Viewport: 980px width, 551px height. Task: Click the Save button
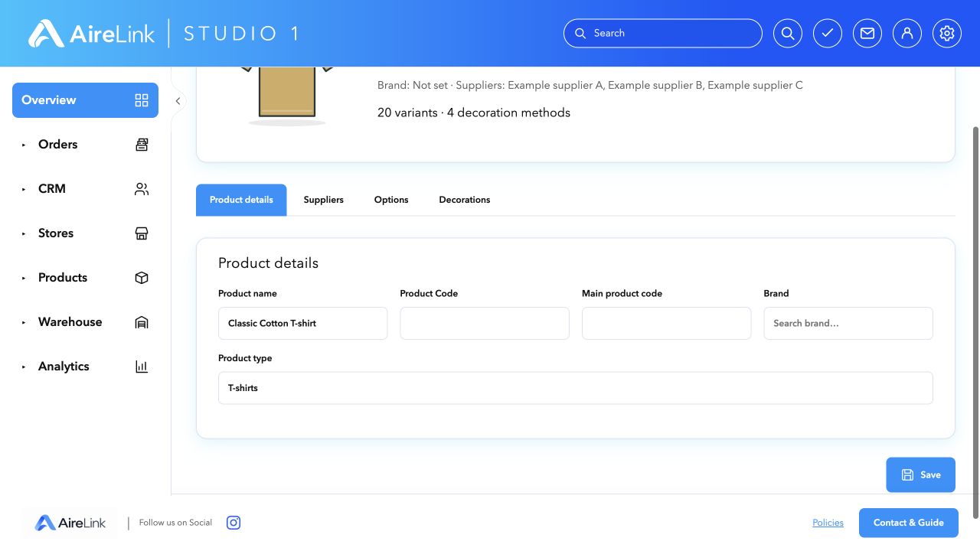tap(920, 474)
